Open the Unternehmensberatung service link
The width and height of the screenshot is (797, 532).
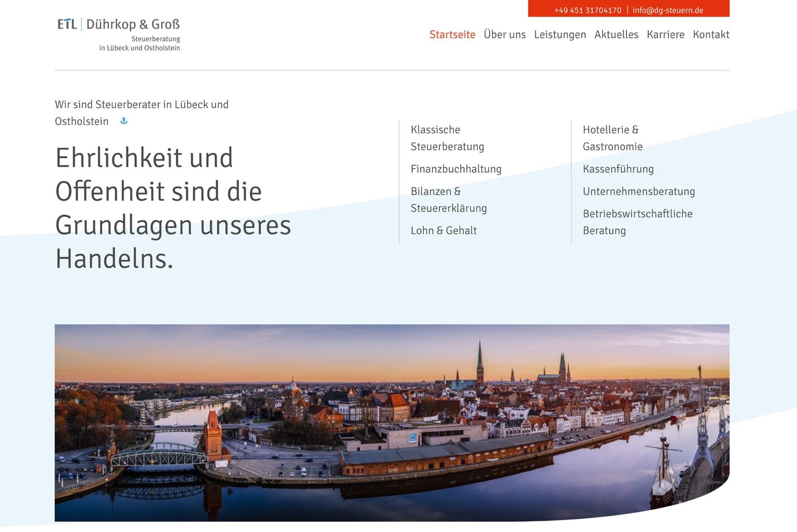(x=639, y=191)
